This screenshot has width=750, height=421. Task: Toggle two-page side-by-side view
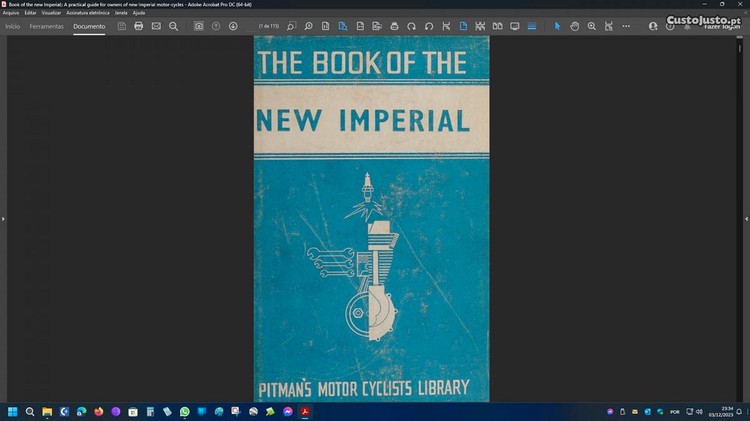497,26
